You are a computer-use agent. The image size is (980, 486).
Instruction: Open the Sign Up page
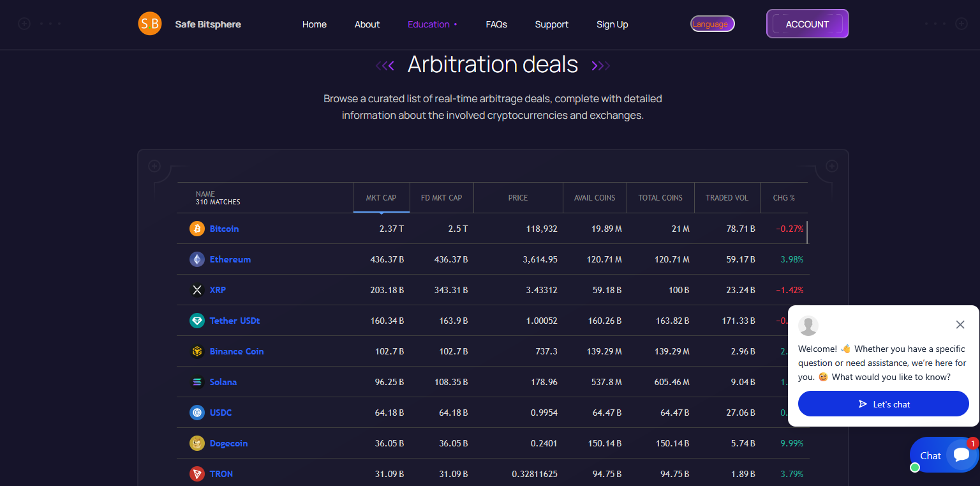[x=612, y=24]
